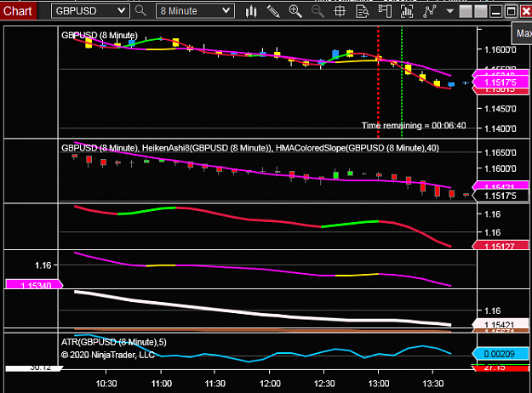Open the indicators bar-chart icon
Screen dimensions: 532x393
coord(407,11)
